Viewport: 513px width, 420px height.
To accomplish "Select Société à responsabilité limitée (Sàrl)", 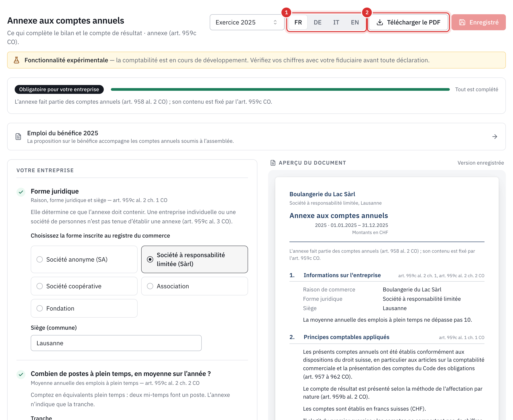I will click(x=194, y=259).
